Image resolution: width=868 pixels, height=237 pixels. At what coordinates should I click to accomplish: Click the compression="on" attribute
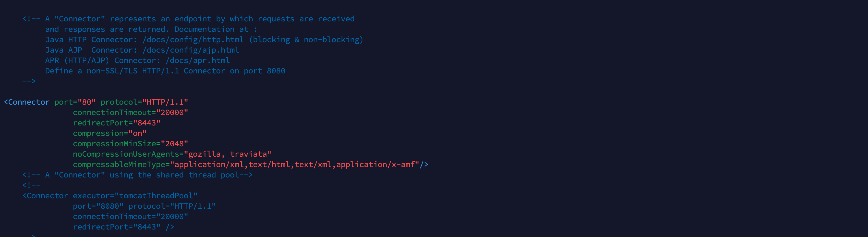tap(109, 134)
